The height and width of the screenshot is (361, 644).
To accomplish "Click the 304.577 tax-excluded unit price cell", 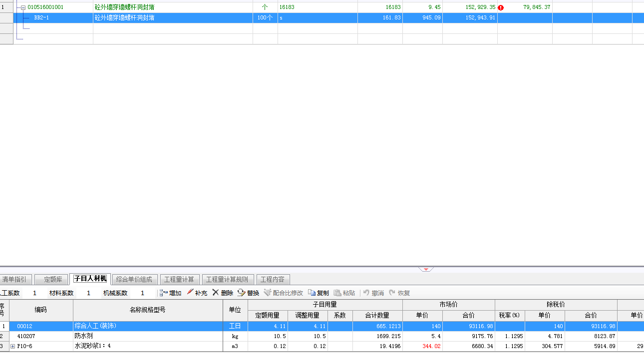I will pos(545,346).
